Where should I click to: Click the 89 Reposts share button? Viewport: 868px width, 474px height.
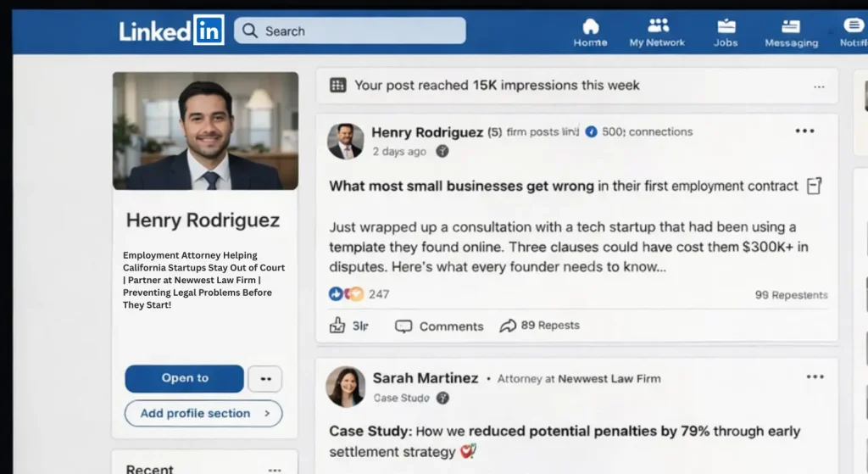pos(539,326)
